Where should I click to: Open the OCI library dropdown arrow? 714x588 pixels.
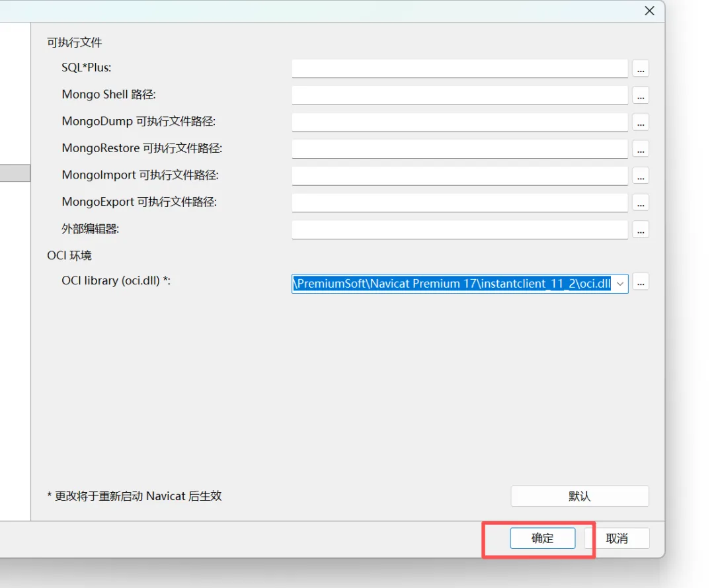(x=619, y=284)
